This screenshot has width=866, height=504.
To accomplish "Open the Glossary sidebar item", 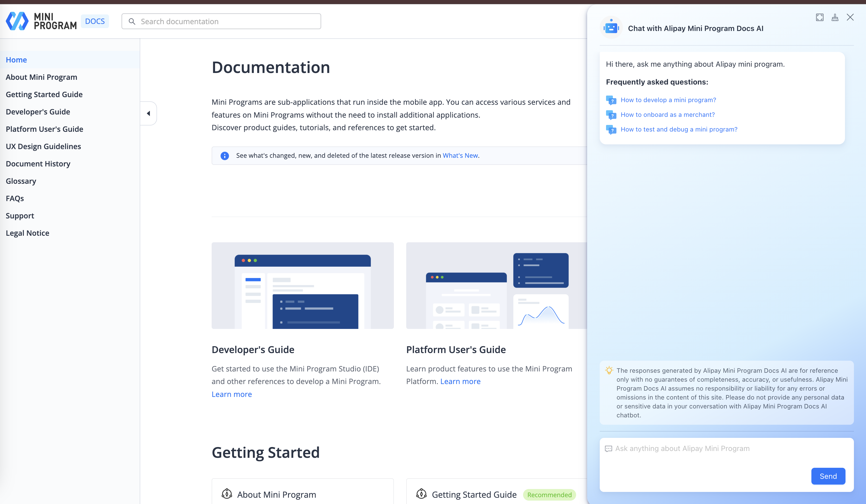I will tap(21, 181).
